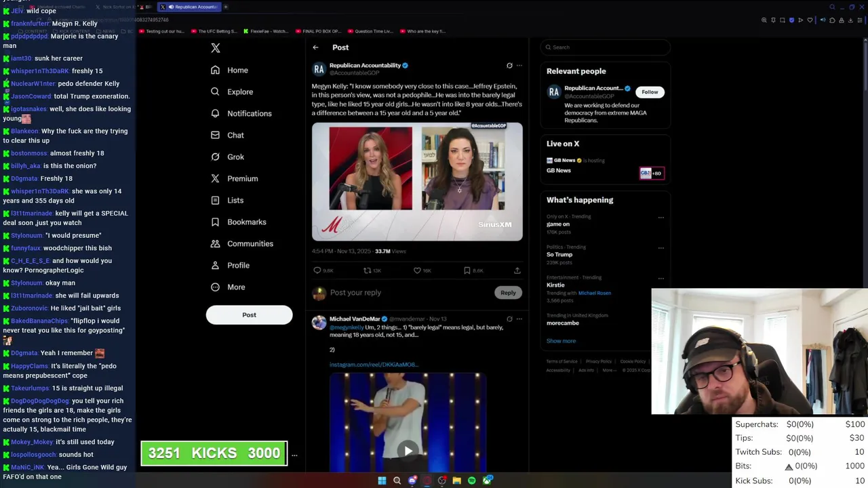Click the browser toolbar zoom magnifier icon
The image size is (868, 488).
[764, 20]
